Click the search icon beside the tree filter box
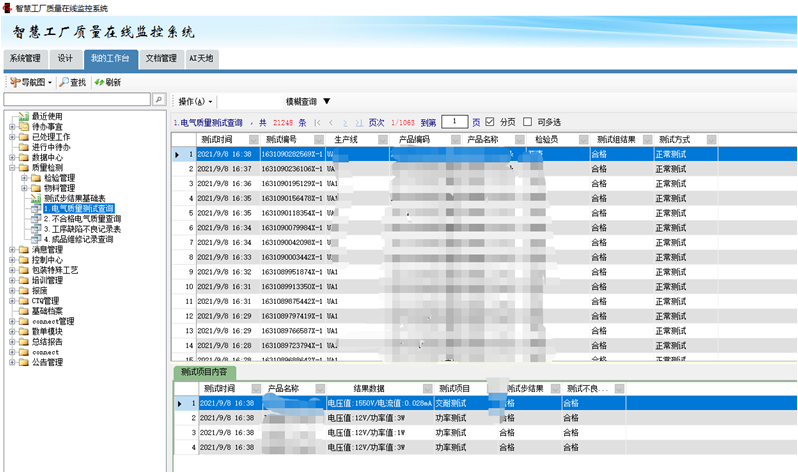This screenshot has height=473, width=798. 158,100
